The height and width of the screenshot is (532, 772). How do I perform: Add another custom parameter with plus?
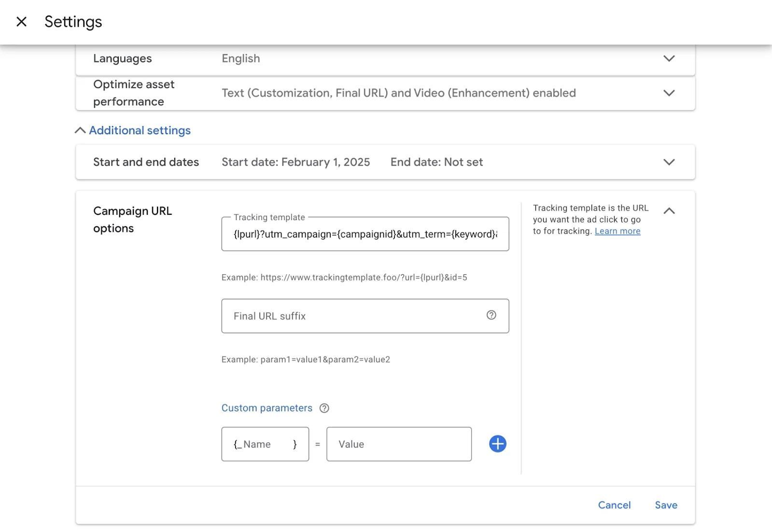point(497,444)
